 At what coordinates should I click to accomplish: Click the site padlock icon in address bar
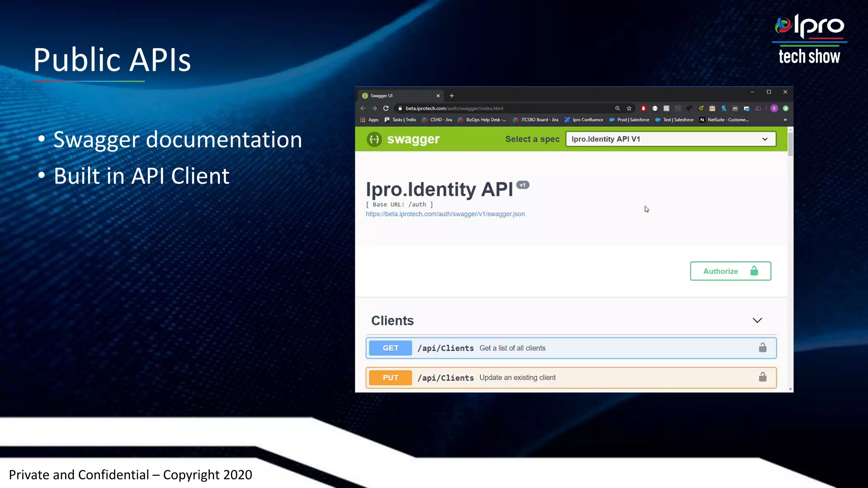tap(400, 108)
